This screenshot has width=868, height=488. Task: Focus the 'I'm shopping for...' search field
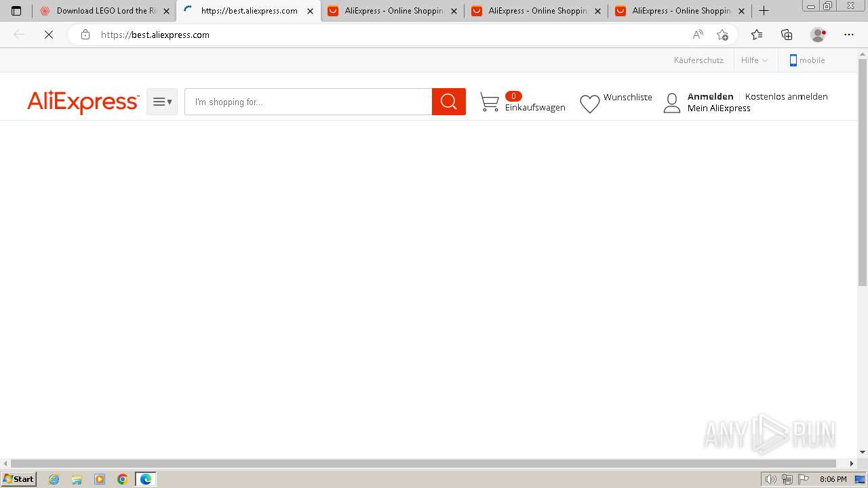pos(308,102)
